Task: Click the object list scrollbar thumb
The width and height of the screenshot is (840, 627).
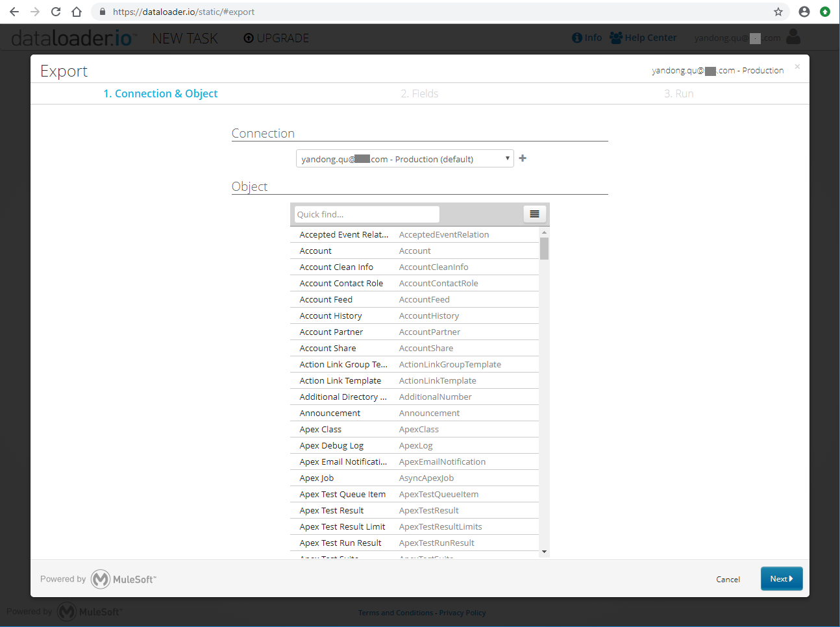Action: 544,249
